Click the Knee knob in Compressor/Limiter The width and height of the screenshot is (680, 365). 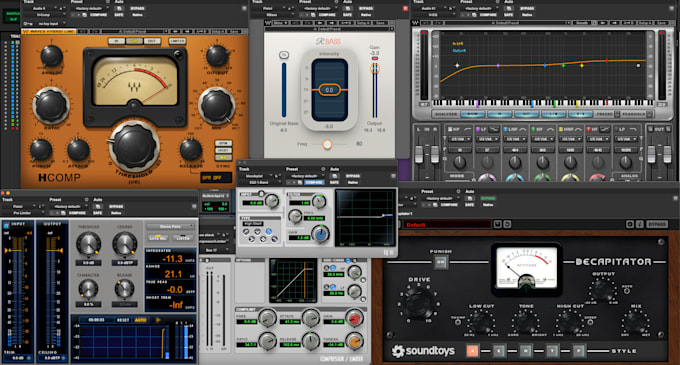pos(267,318)
